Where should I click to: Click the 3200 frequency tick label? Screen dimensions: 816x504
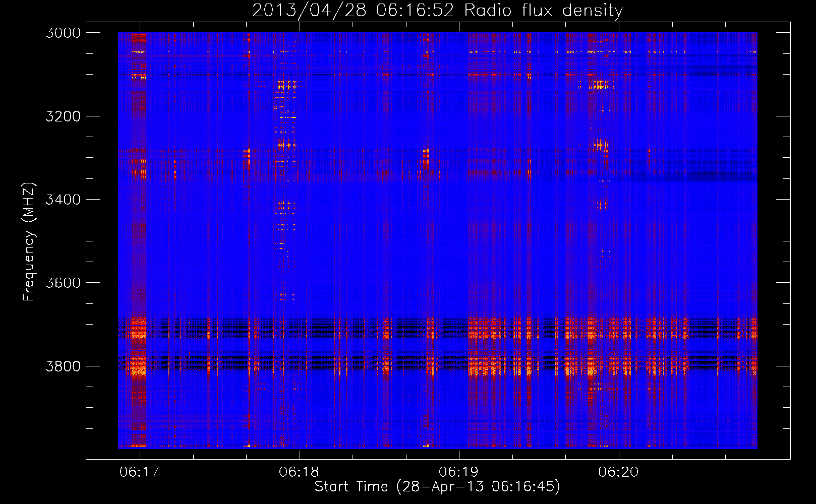click(63, 116)
